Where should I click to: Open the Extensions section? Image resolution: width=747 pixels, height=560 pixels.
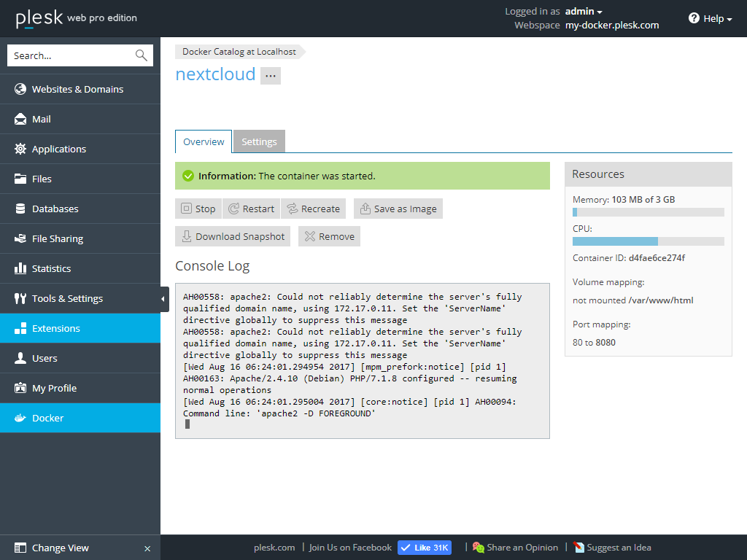[x=80, y=328]
